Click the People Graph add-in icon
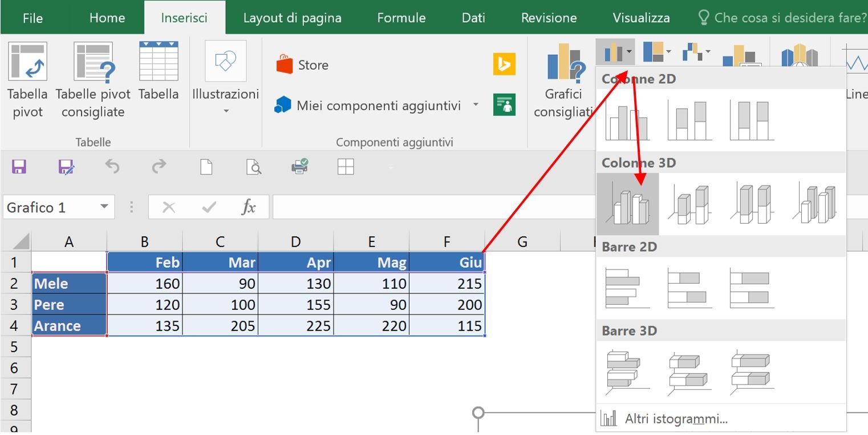Image resolution: width=868 pixels, height=435 pixels. tap(504, 104)
